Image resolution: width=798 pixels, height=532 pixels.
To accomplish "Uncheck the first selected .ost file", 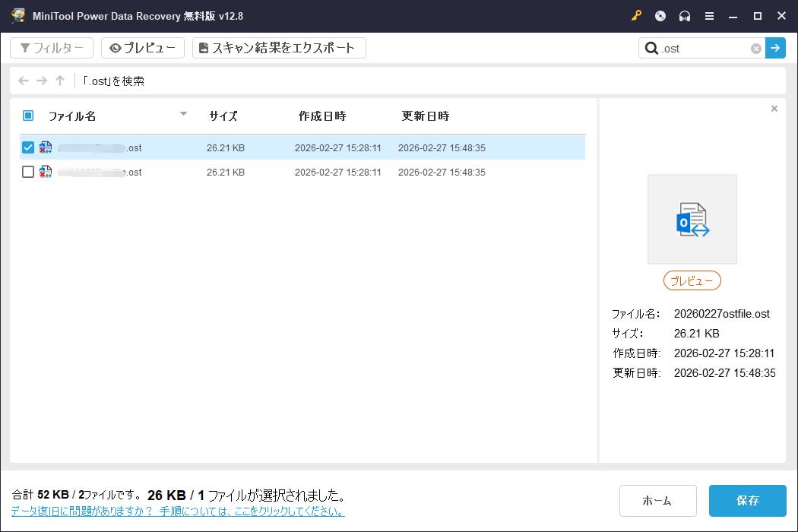I will pos(28,147).
